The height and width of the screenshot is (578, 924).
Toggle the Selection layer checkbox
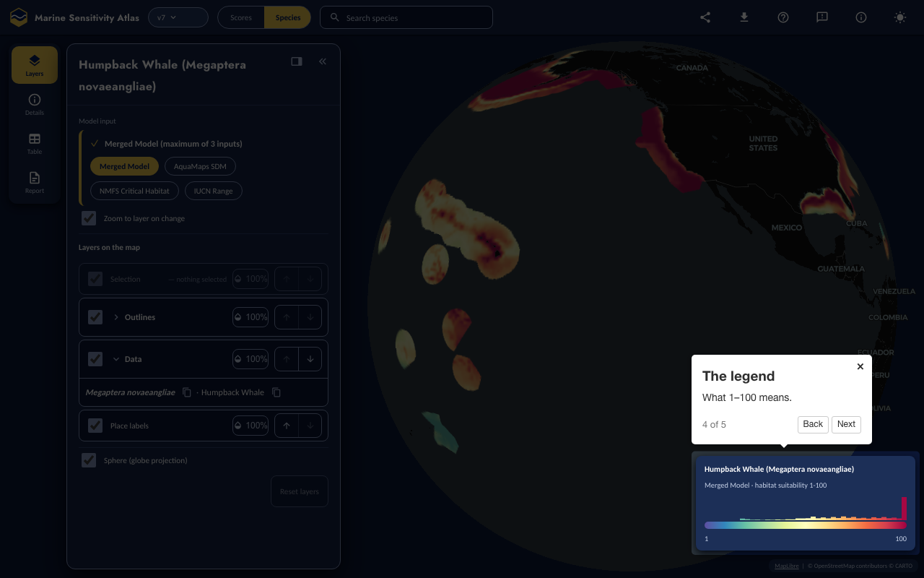click(95, 279)
